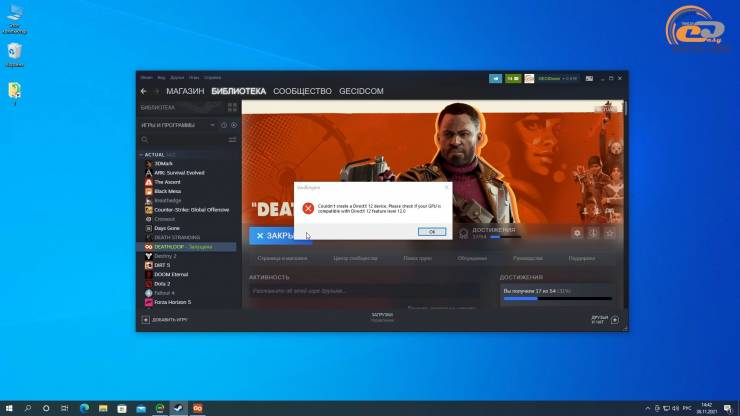
Task: Click the game info icon next to the gear
Action: [x=593, y=233]
